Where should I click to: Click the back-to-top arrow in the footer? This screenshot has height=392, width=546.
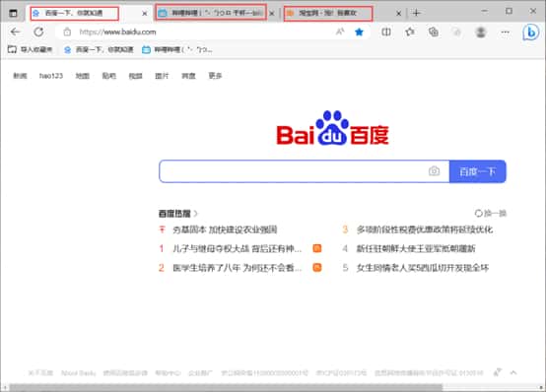[x=513, y=372]
